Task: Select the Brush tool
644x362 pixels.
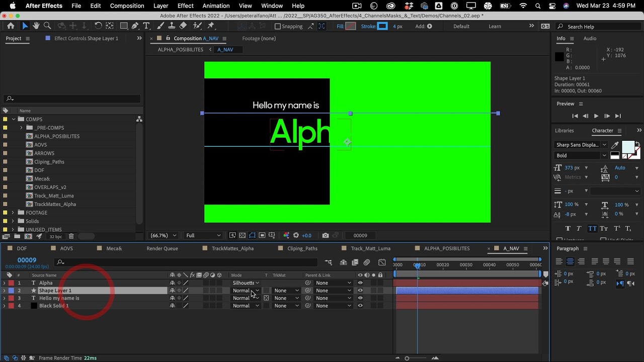Action: coord(160,26)
